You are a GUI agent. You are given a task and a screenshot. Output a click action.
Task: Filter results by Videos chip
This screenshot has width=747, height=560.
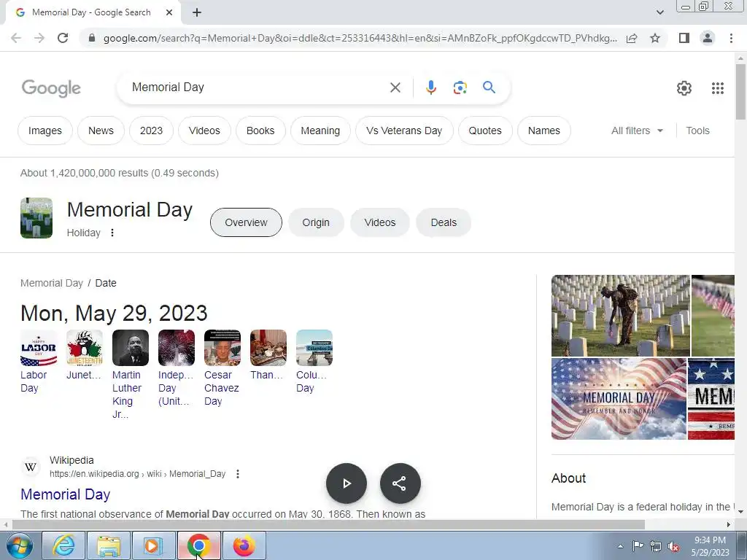point(204,131)
